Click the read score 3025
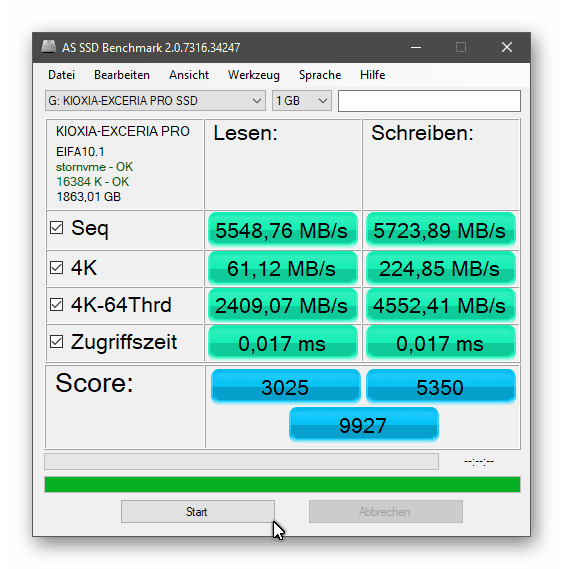Screen dimensions: 563x569 click(x=285, y=387)
